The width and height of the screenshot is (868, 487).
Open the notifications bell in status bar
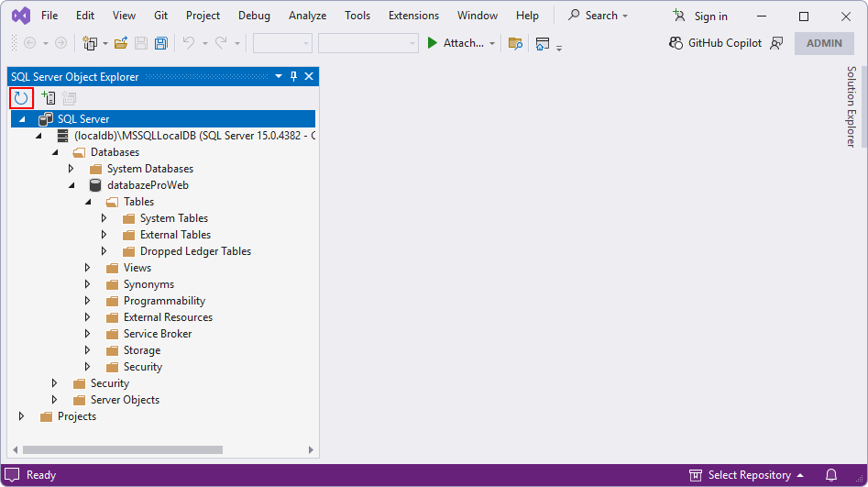pyautogui.click(x=831, y=475)
